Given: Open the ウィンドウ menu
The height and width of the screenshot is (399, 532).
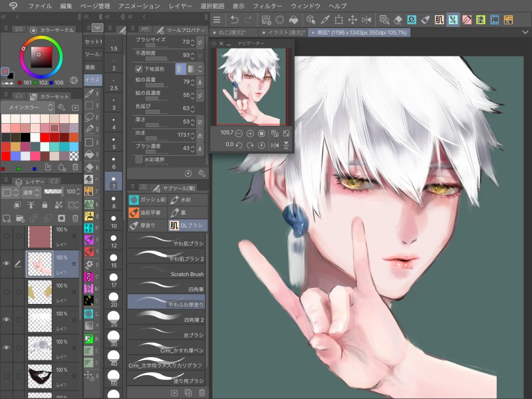Looking at the screenshot, I should click(305, 6).
